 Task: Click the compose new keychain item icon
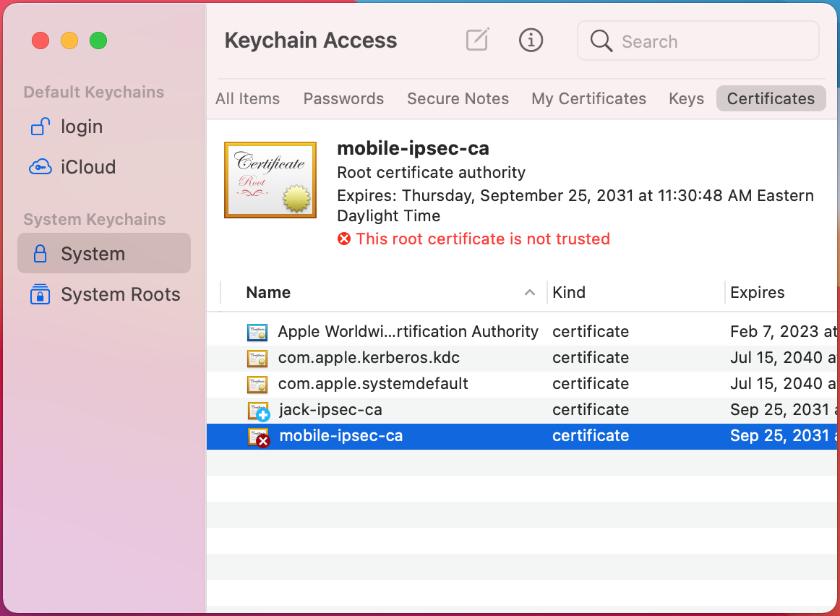click(477, 40)
